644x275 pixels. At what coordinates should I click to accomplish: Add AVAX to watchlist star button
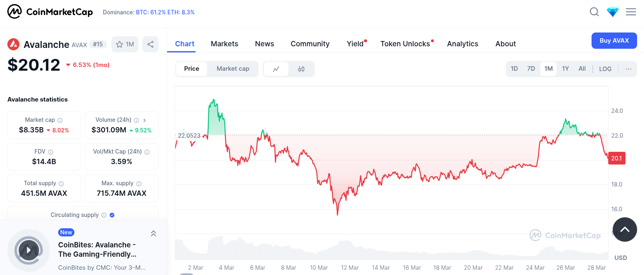[125, 44]
